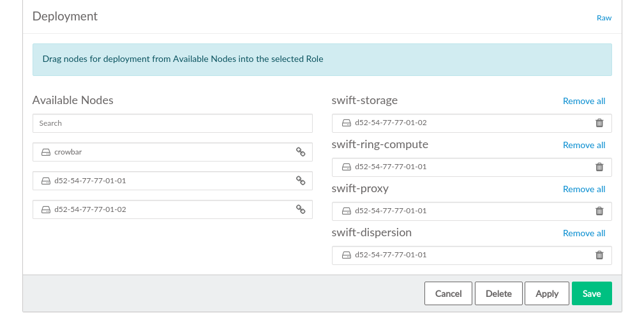
Task: Click link icon beside available node d52-54-77-77-01-01
Action: (x=300, y=181)
